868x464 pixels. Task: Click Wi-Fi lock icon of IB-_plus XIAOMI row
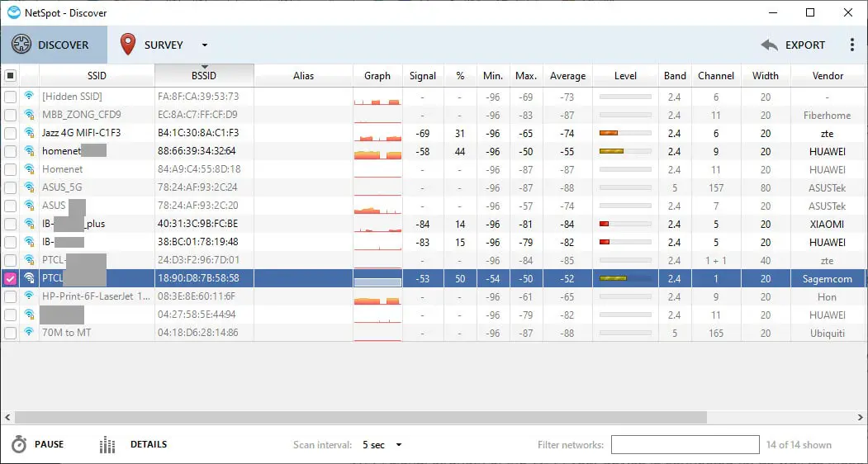[x=29, y=224]
